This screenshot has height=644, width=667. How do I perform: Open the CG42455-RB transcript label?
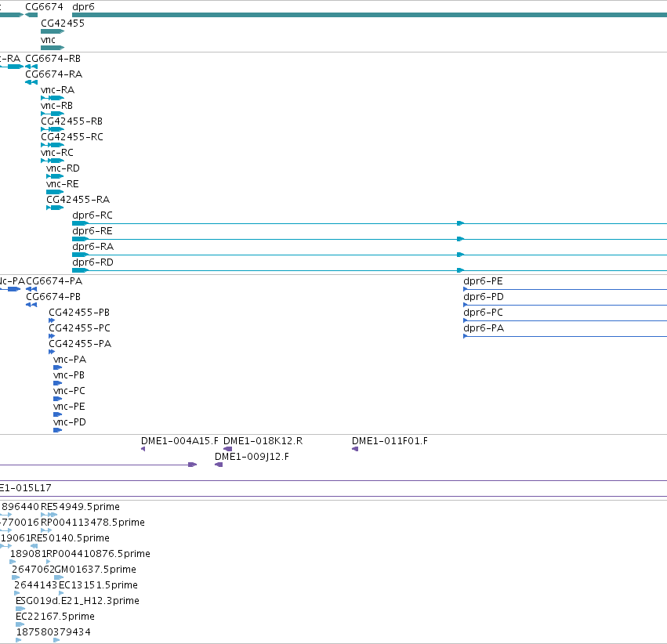[x=71, y=121]
